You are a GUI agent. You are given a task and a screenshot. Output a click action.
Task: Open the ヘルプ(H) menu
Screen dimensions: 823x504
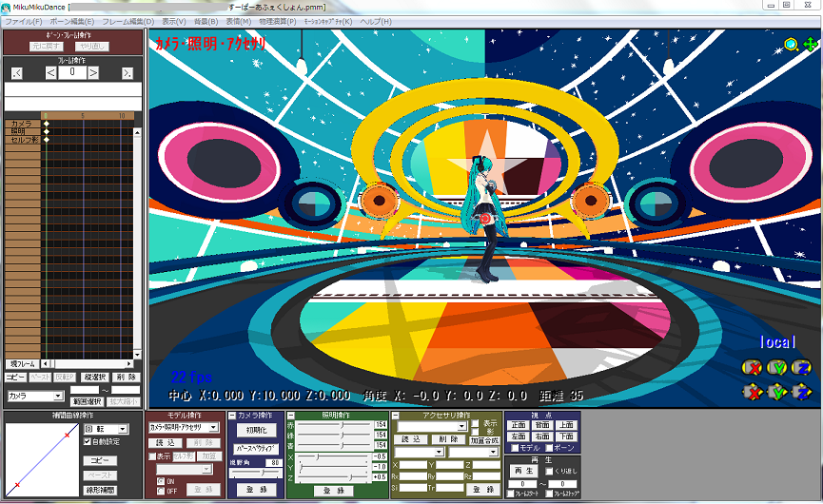point(376,22)
